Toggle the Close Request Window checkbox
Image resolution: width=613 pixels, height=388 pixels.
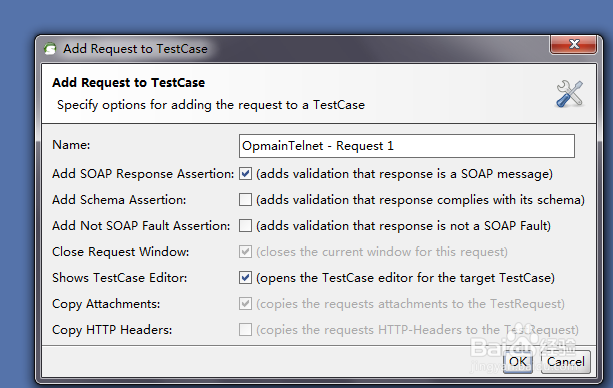pyautogui.click(x=246, y=251)
